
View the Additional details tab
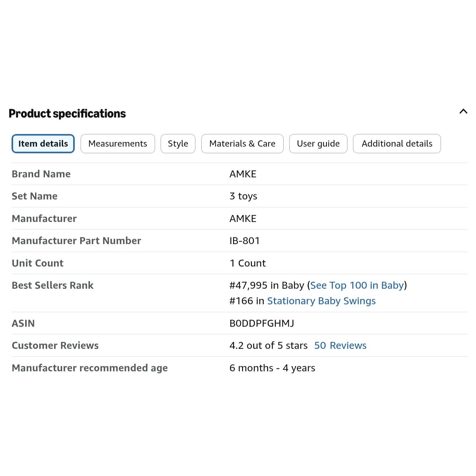click(397, 143)
